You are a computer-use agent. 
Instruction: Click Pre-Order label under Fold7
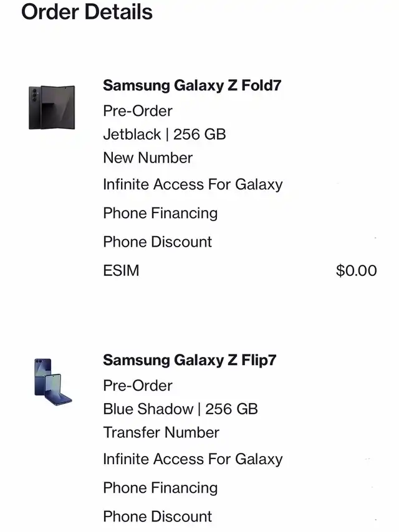click(x=138, y=111)
